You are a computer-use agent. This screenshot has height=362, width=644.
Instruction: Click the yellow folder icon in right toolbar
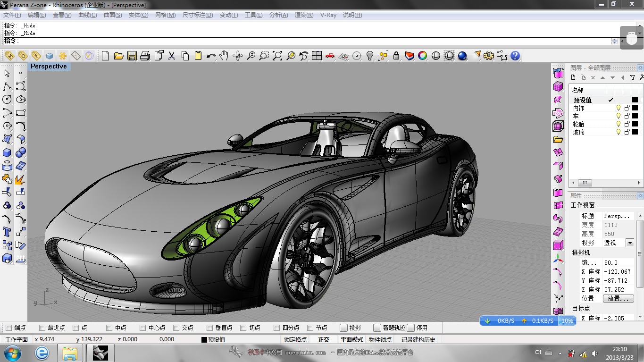(x=558, y=140)
